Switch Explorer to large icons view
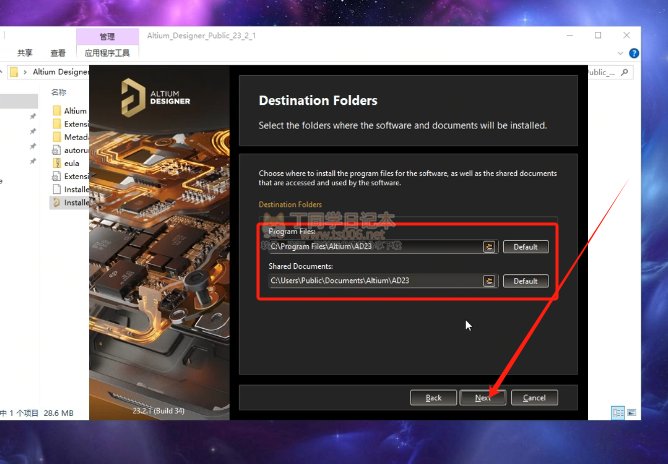This screenshot has width=668, height=464. point(631,412)
